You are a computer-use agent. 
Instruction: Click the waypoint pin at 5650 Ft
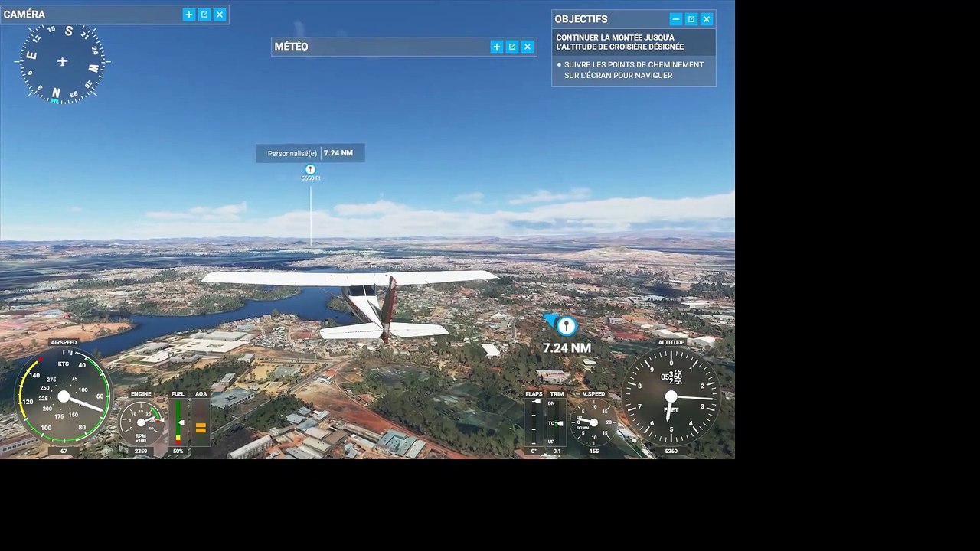tap(310, 170)
